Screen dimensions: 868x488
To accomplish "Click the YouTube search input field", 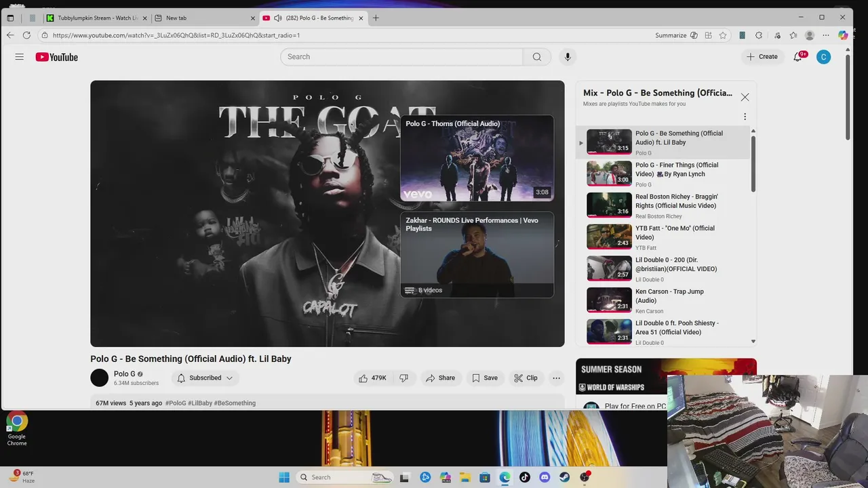I will coord(401,57).
